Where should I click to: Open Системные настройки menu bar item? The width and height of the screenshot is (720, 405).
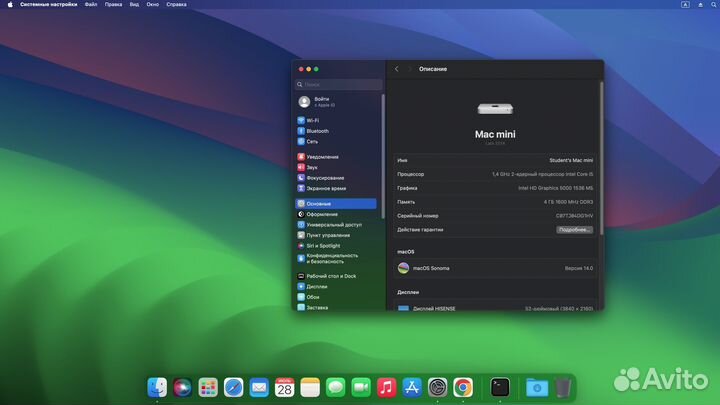tap(49, 4)
